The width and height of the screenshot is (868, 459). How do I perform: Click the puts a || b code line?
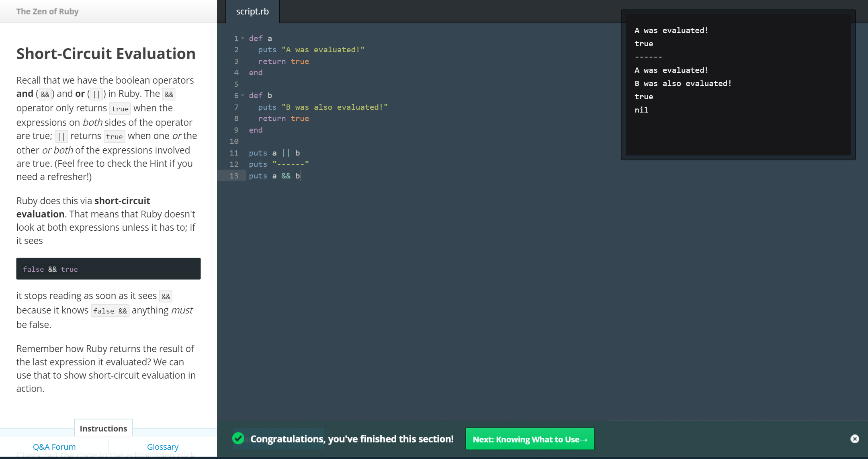click(x=274, y=153)
